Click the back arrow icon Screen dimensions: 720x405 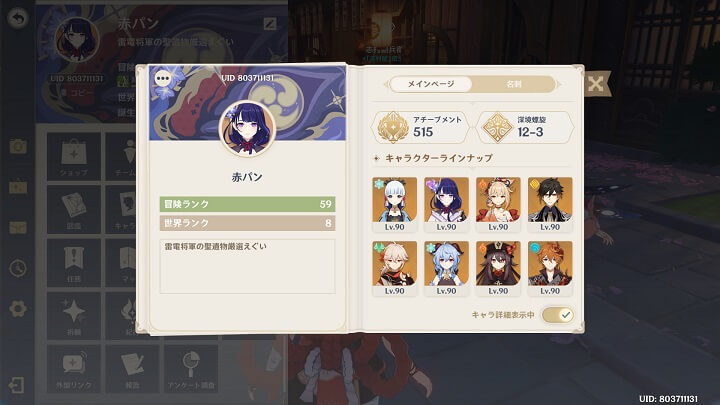(17, 18)
